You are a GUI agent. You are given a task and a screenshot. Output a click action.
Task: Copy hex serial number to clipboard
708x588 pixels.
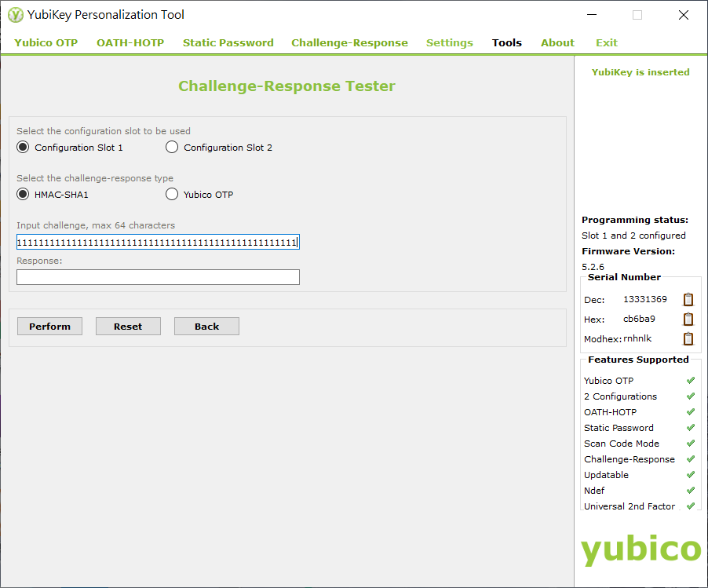(688, 320)
